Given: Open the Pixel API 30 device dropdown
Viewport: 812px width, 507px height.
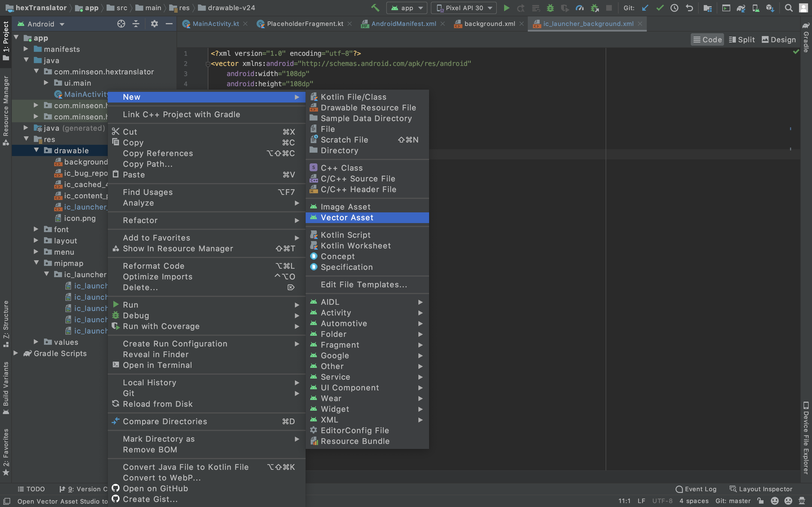Looking at the screenshot, I should point(464,8).
